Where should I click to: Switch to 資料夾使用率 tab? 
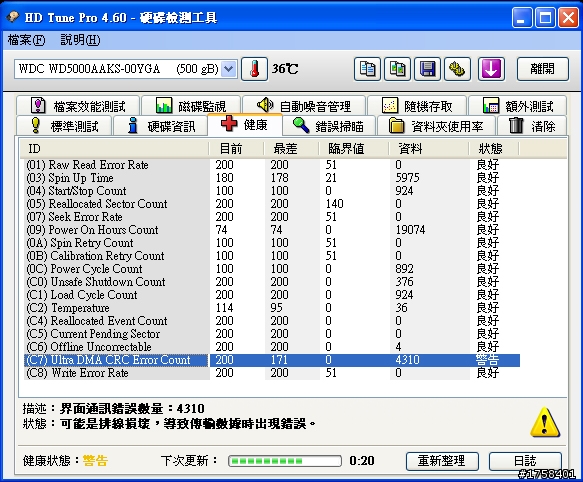(x=436, y=126)
